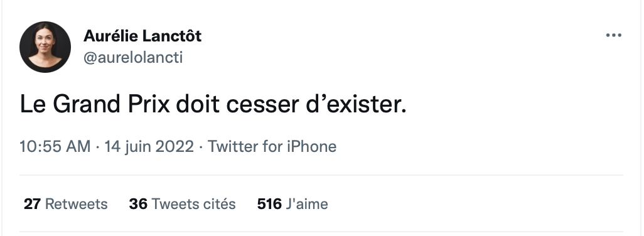The width and height of the screenshot is (644, 236).
Task: Click the @aurelolancti handle
Action: pos(133,57)
